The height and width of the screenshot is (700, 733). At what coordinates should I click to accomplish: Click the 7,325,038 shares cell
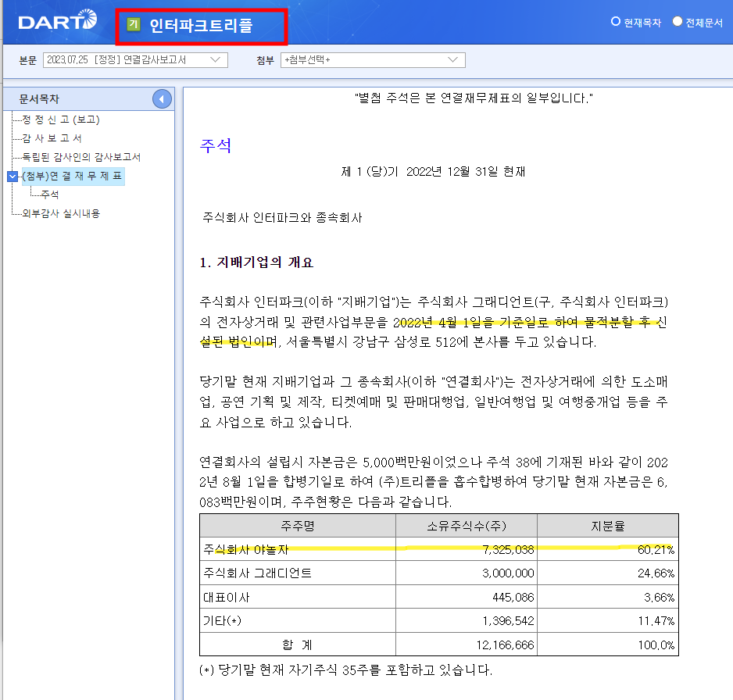pos(467,549)
